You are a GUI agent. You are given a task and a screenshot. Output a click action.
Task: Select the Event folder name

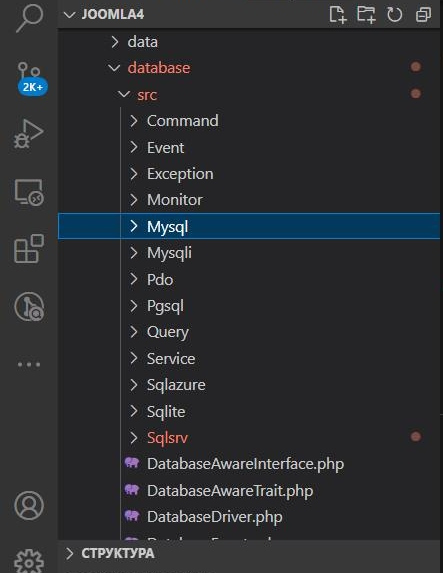coord(166,148)
